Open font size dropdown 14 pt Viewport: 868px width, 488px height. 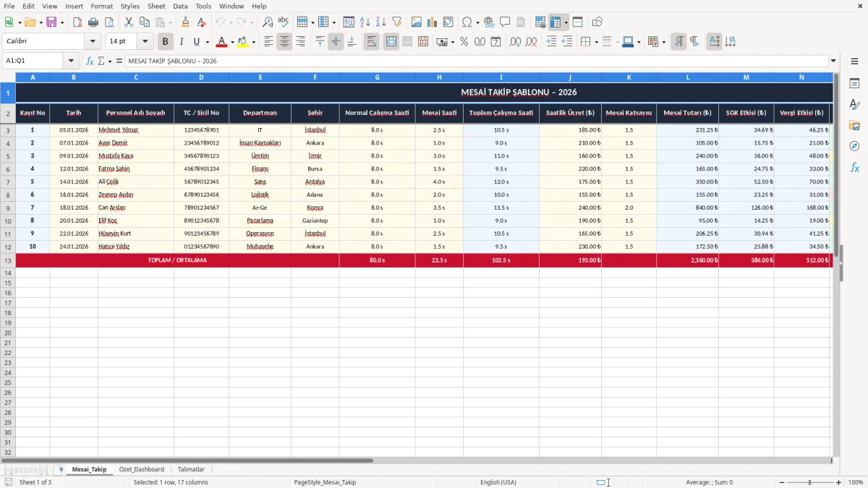(x=145, y=42)
